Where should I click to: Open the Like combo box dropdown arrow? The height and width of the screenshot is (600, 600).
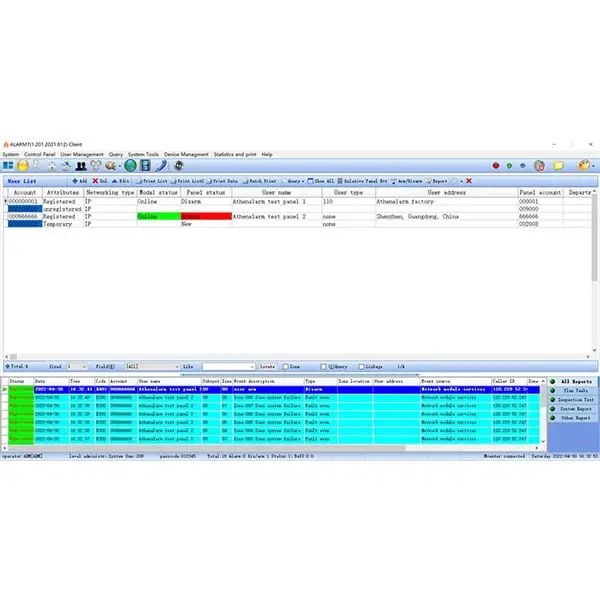pyautogui.click(x=252, y=367)
